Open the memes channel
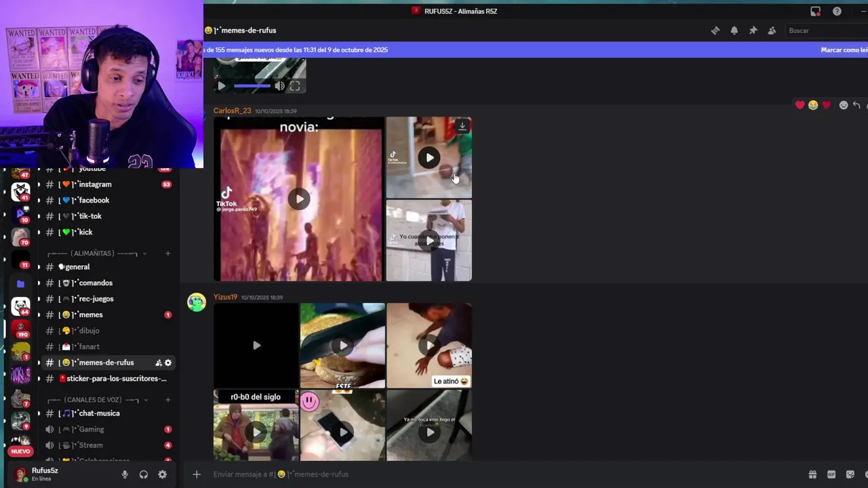Image resolution: width=868 pixels, height=488 pixels. pos(108,314)
